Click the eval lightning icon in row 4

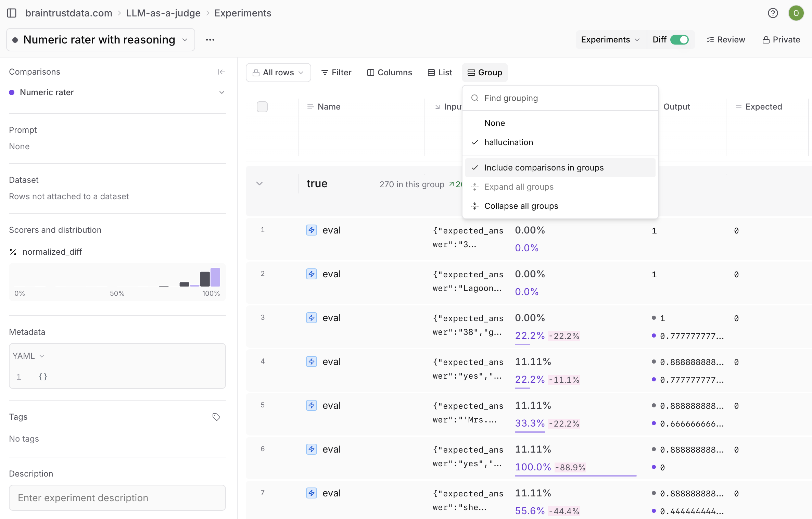(x=311, y=362)
